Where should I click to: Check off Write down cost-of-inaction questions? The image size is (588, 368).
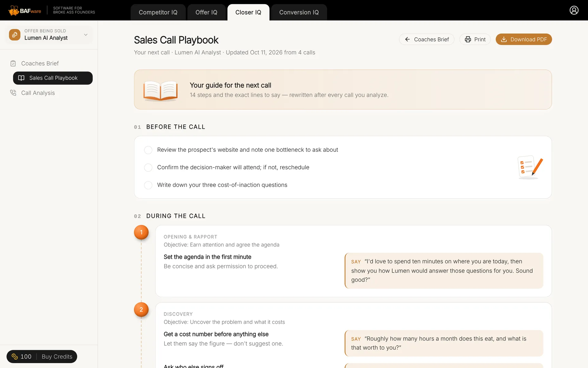[148, 185]
